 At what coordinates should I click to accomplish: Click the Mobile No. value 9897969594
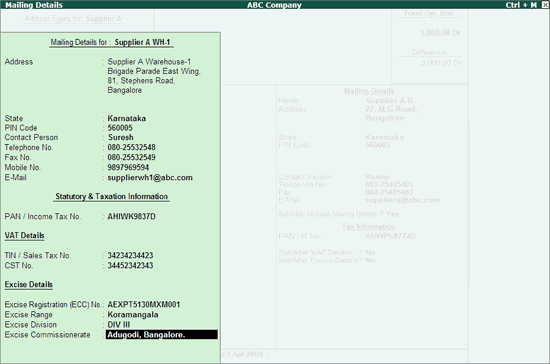[x=128, y=167]
